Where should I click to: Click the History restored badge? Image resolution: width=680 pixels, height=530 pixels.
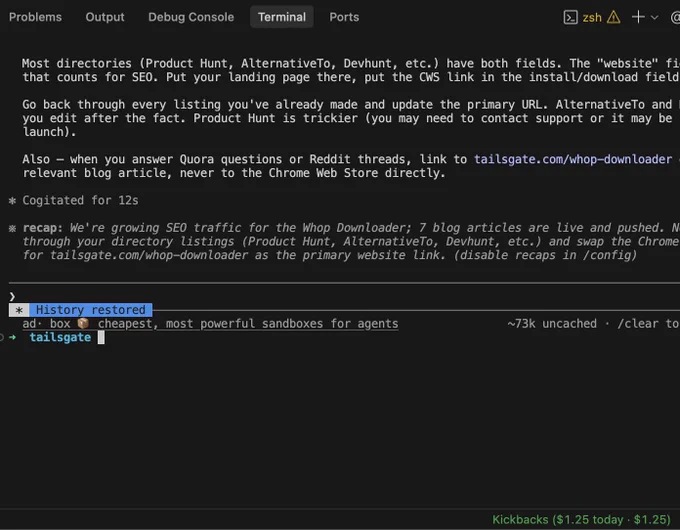[91, 310]
